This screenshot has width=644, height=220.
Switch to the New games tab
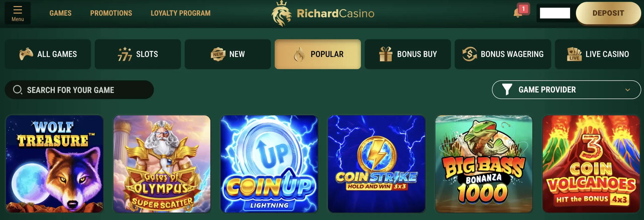228,54
